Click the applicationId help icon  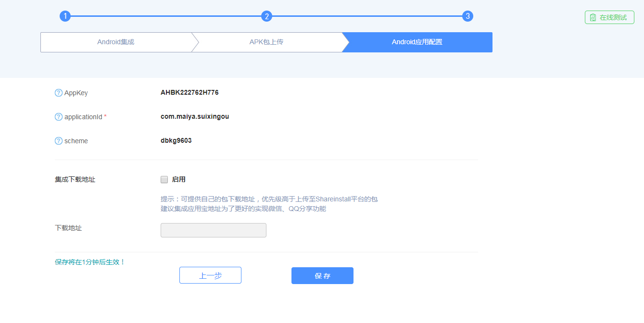click(58, 117)
